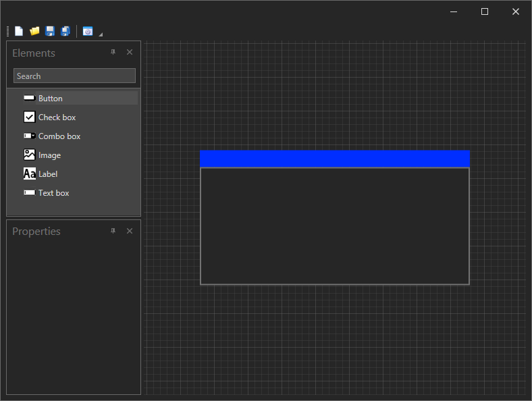This screenshot has width=532, height=401.
Task: Click the Text box element's icon
Action: tap(30, 192)
